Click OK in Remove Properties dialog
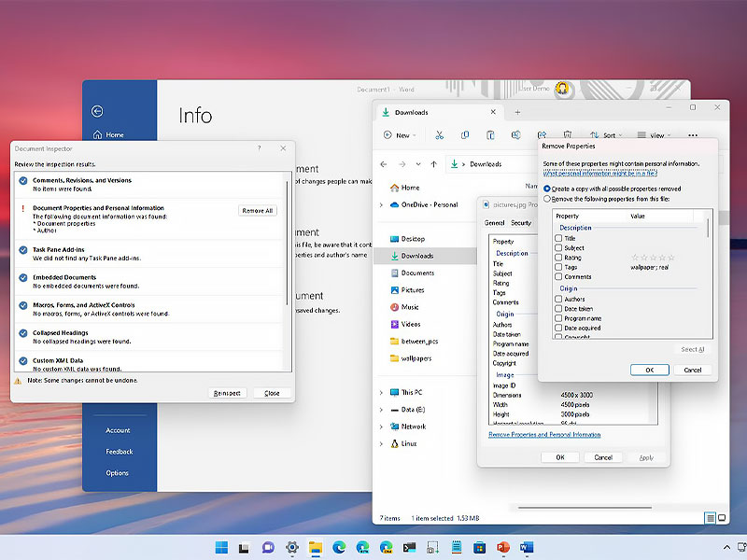The height and width of the screenshot is (560, 747). pos(649,370)
